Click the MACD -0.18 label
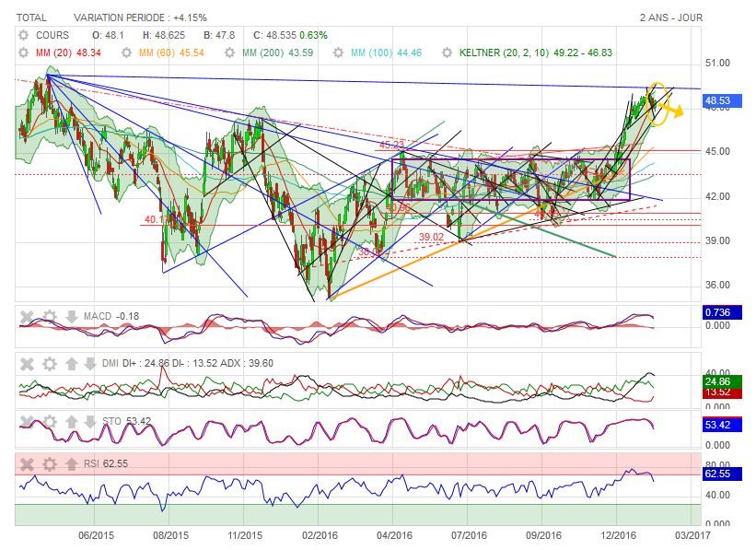The width and height of the screenshot is (756, 550). 111,317
